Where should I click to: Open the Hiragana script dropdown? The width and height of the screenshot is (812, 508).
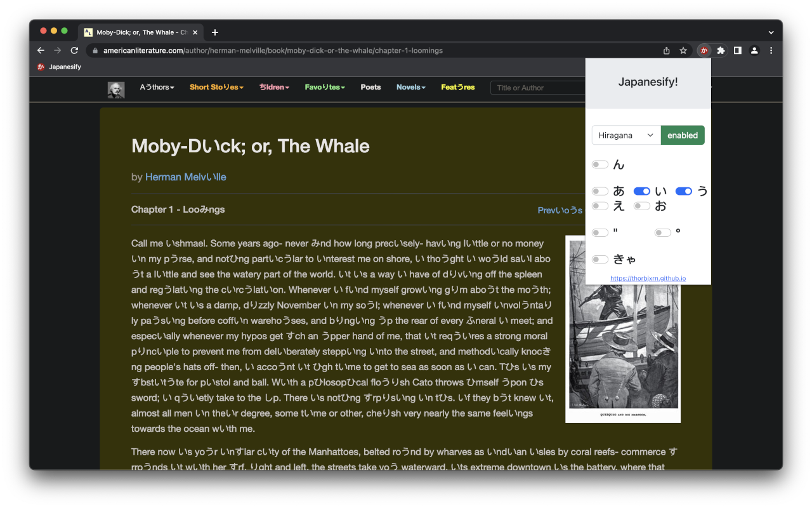point(626,135)
